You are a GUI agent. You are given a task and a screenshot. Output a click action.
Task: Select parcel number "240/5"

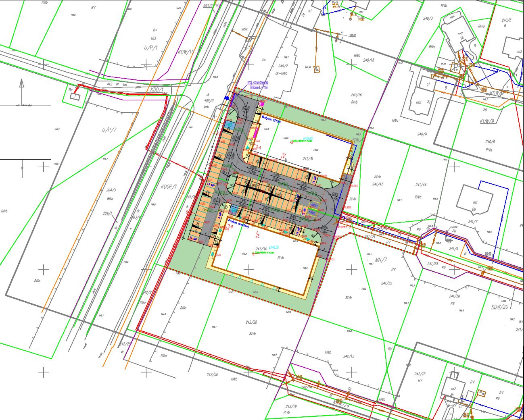506,20
